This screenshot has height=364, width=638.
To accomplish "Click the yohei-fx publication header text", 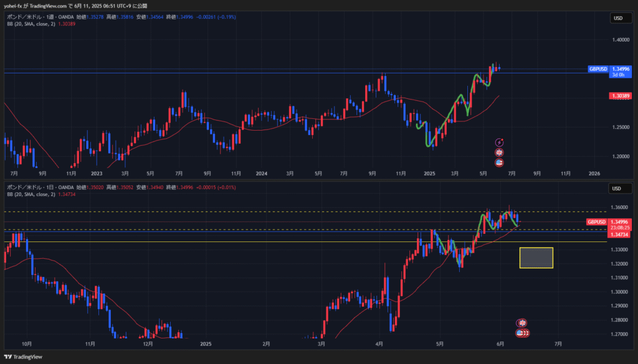I will [75, 6].
